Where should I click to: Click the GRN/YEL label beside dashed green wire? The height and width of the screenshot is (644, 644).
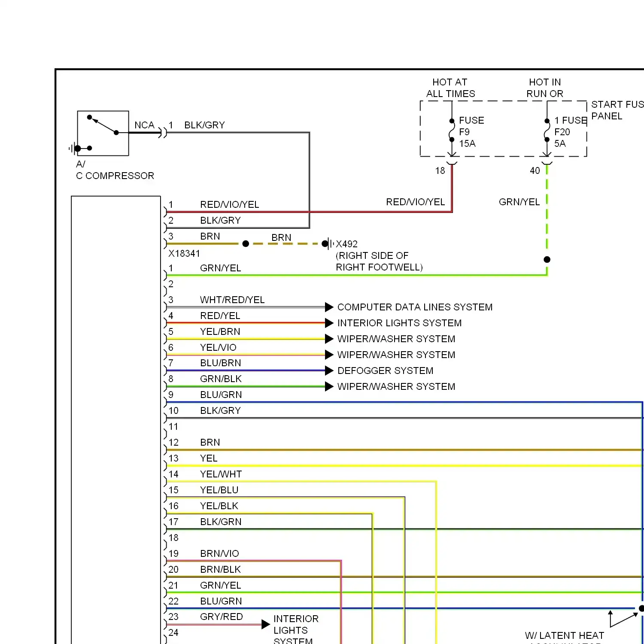(519, 202)
